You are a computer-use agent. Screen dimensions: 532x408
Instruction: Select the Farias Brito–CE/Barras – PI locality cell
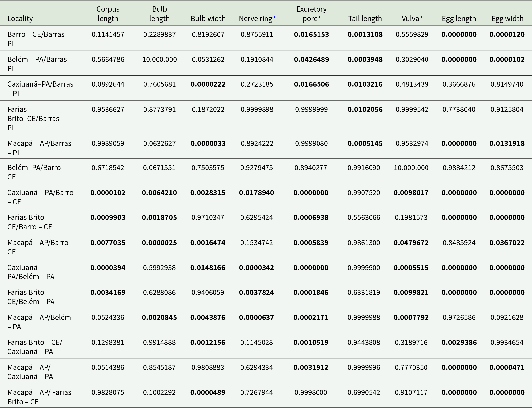[36, 118]
